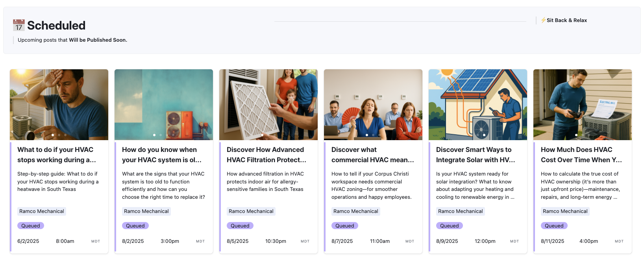
Task: Click description 'How to tell if your Corpus Christi'
Action: pyautogui.click(x=372, y=185)
